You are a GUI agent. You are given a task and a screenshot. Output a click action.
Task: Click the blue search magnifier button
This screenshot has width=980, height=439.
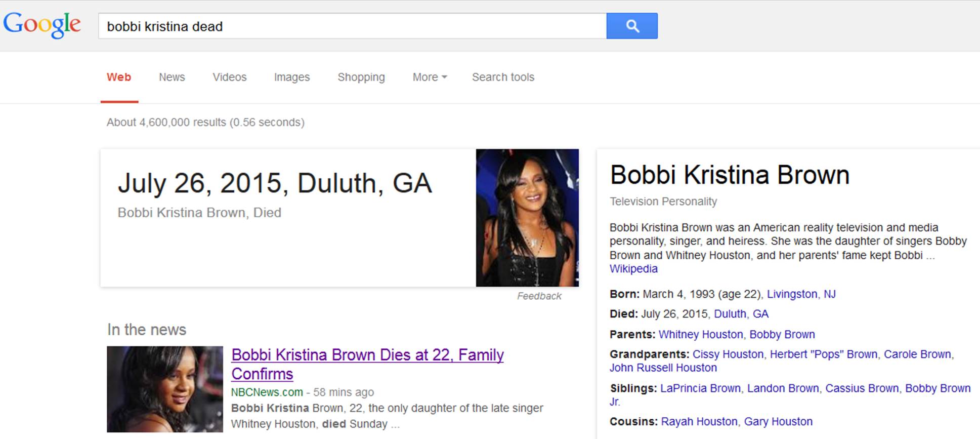click(631, 26)
